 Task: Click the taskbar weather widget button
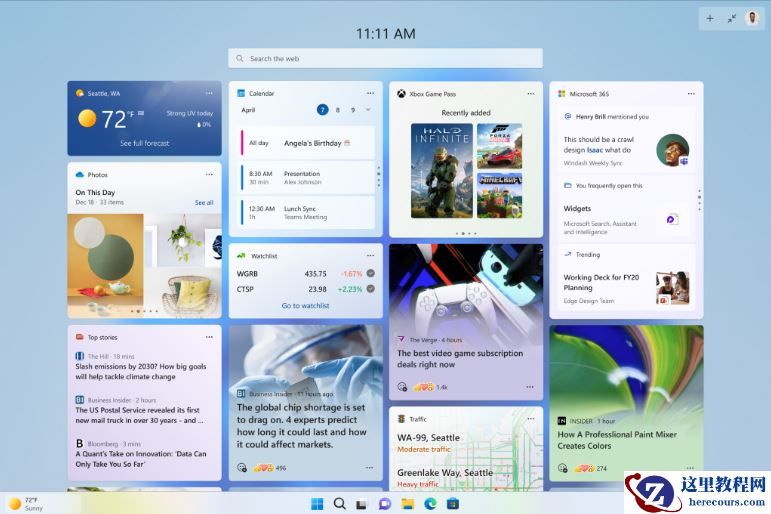tap(27, 504)
